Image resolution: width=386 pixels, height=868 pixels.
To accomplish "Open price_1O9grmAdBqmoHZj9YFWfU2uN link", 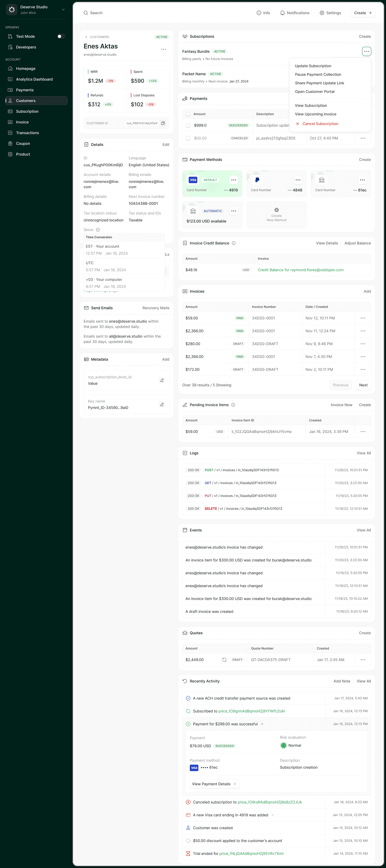I will [251, 711].
